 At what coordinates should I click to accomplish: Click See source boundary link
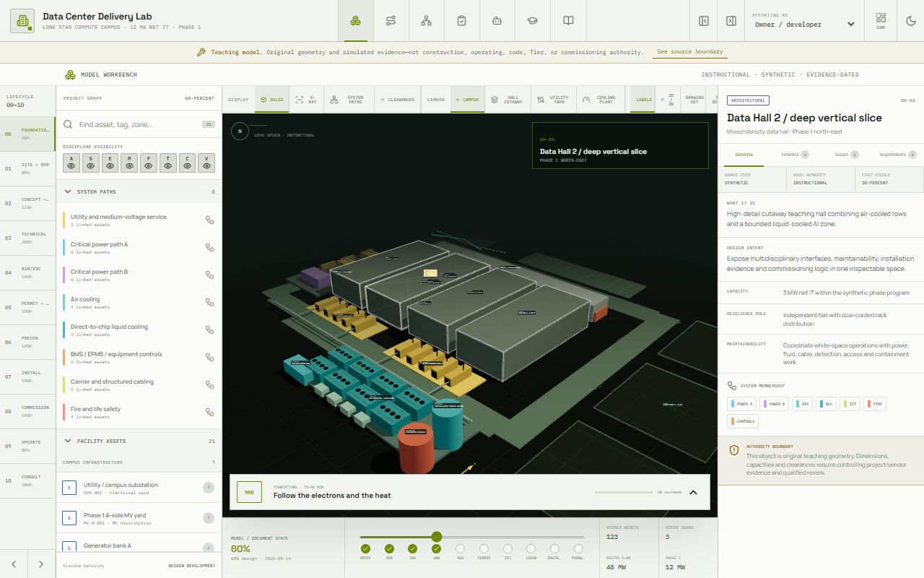coord(689,52)
